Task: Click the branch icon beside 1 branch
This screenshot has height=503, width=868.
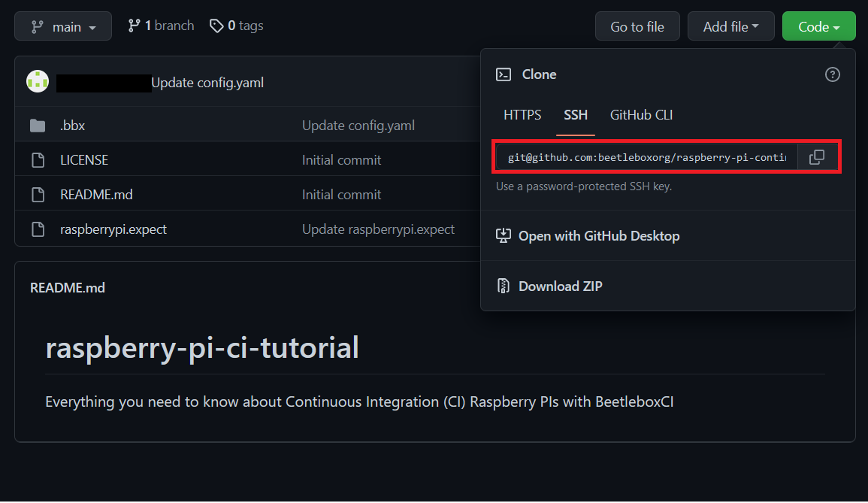Action: [134, 26]
